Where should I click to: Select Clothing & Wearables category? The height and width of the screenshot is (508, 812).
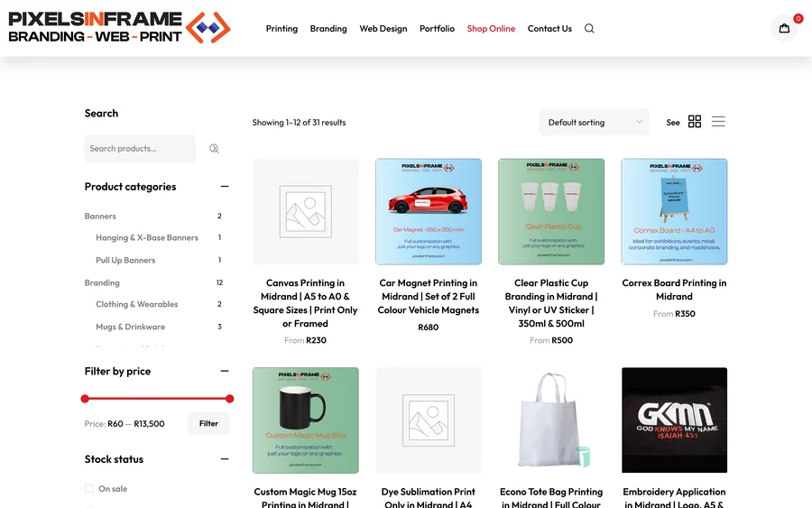[x=137, y=304]
